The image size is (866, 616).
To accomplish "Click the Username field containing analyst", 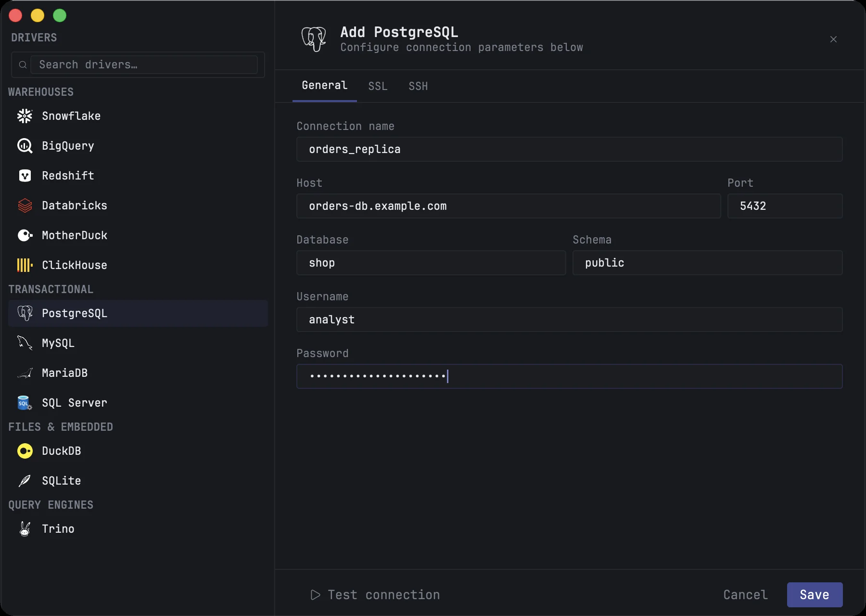I will (x=570, y=320).
